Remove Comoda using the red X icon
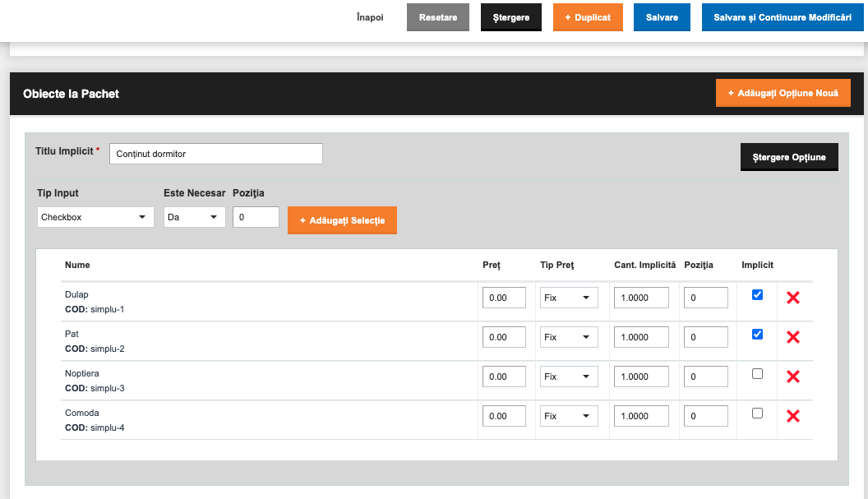868x499 pixels. click(792, 416)
